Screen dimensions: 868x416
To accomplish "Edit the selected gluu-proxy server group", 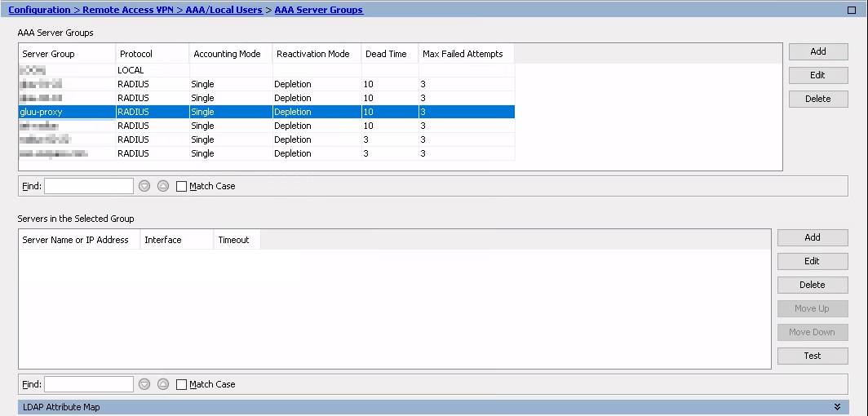I will pyautogui.click(x=818, y=75).
